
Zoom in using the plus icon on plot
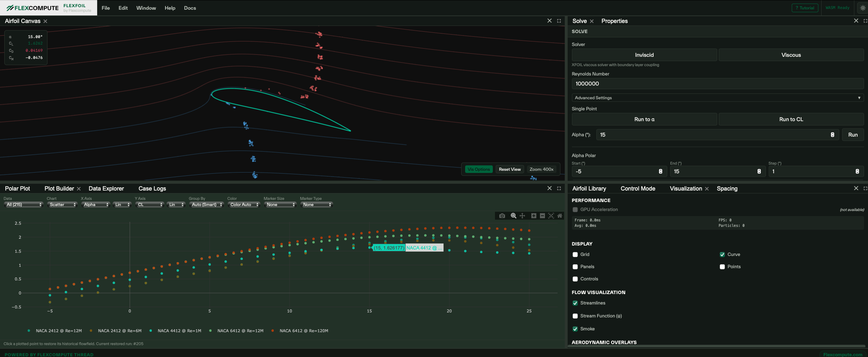(x=534, y=216)
